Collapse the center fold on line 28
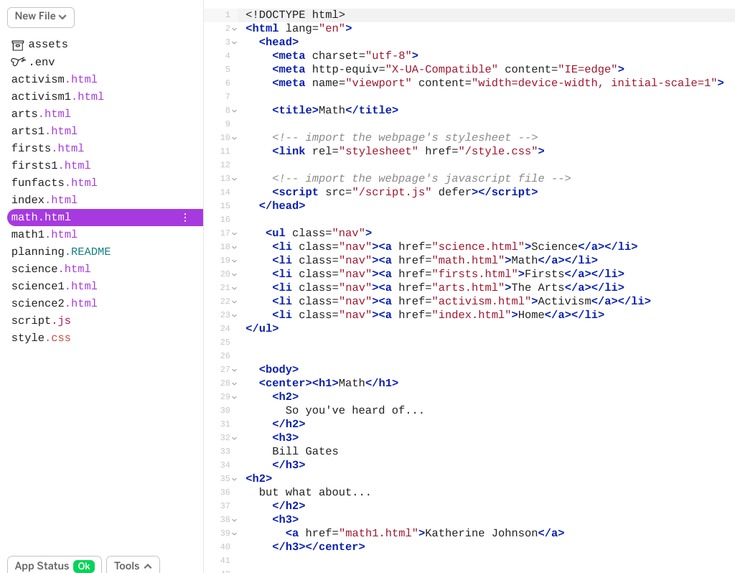 click(234, 384)
